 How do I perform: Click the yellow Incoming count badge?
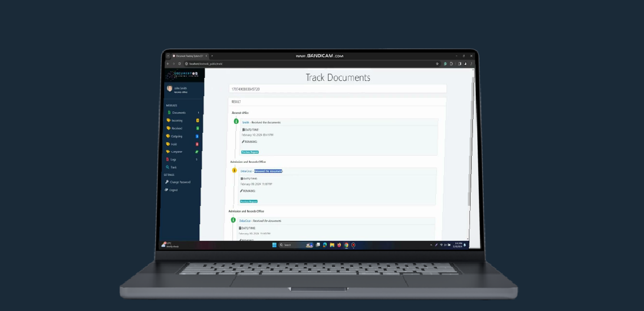click(198, 120)
